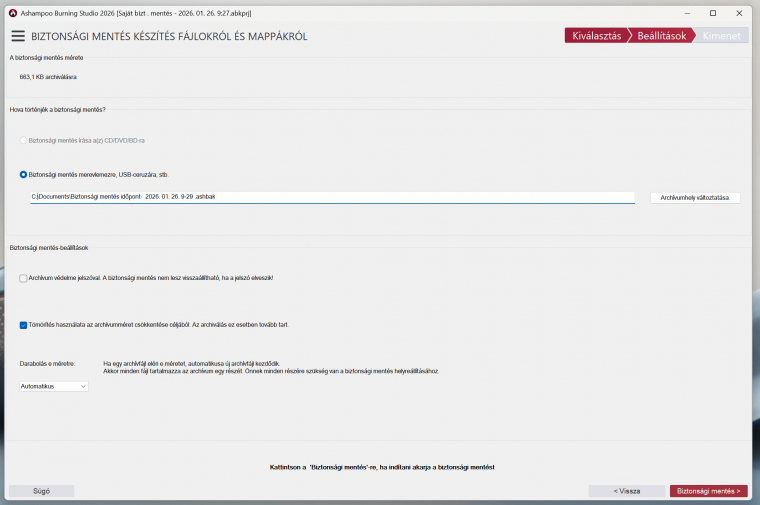Enable archive password protection checkbox

click(24, 278)
